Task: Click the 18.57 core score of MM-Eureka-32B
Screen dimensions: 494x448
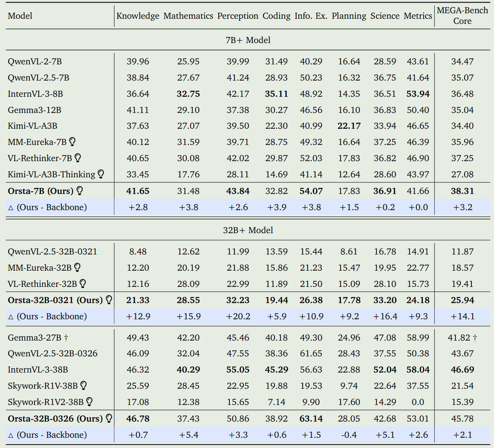Action: point(462,268)
